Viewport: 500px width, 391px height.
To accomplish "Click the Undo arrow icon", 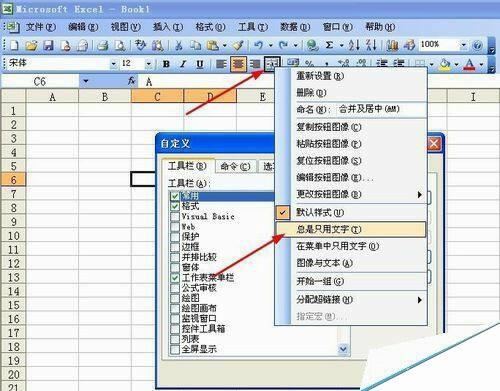I will (259, 45).
